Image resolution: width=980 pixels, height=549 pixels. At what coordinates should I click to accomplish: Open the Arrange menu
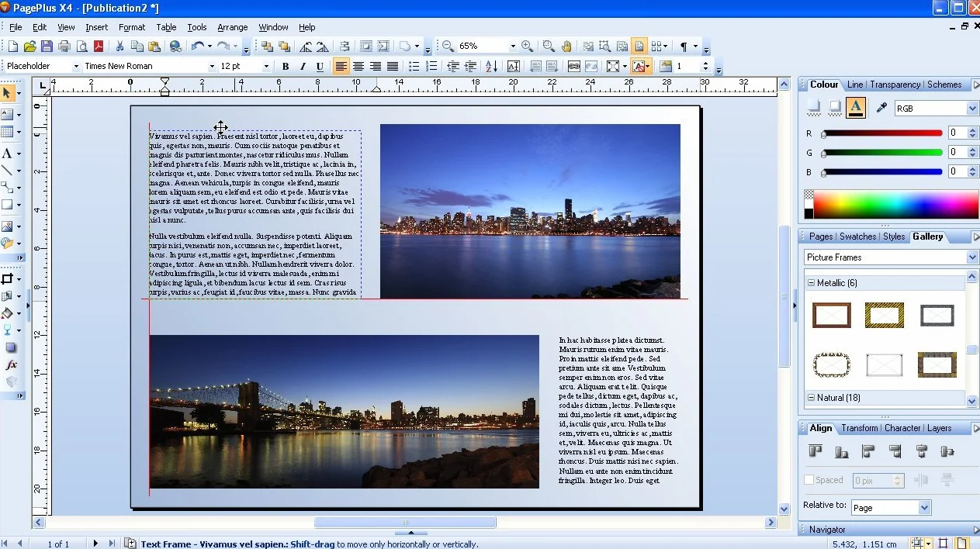point(233,27)
